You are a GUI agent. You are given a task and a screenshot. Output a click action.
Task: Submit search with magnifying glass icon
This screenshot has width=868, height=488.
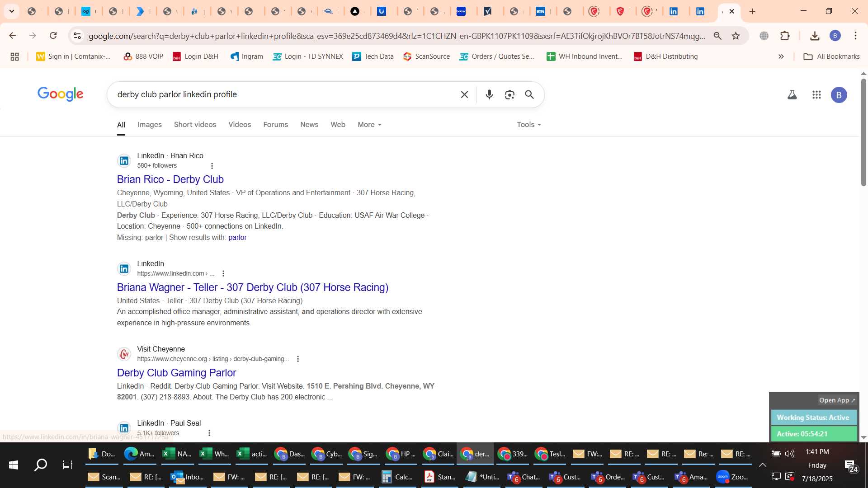tap(529, 94)
